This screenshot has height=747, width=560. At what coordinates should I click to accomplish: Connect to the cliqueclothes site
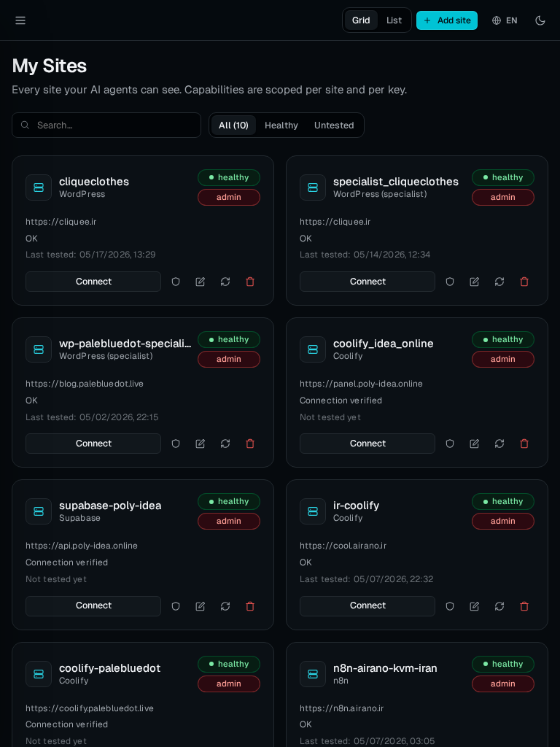(x=93, y=282)
